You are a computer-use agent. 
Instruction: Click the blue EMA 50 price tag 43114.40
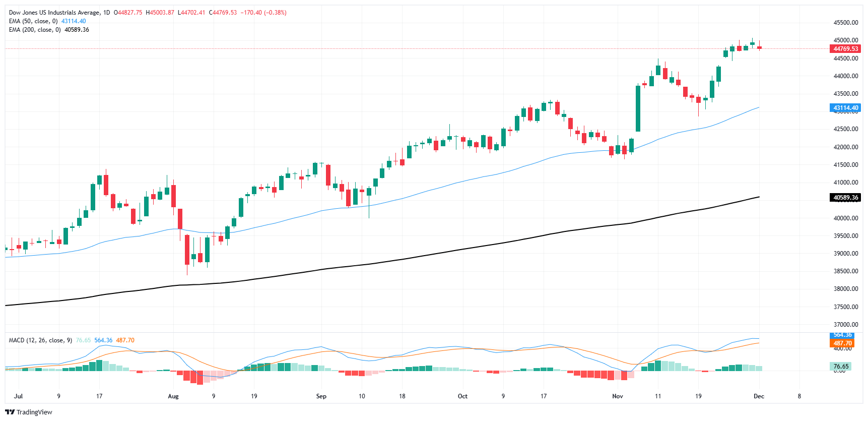click(845, 108)
